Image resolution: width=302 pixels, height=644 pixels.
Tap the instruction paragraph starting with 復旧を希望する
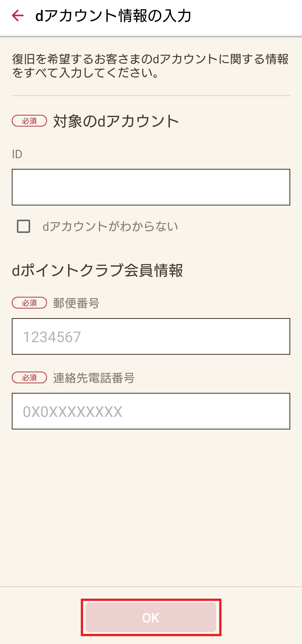(x=150, y=66)
